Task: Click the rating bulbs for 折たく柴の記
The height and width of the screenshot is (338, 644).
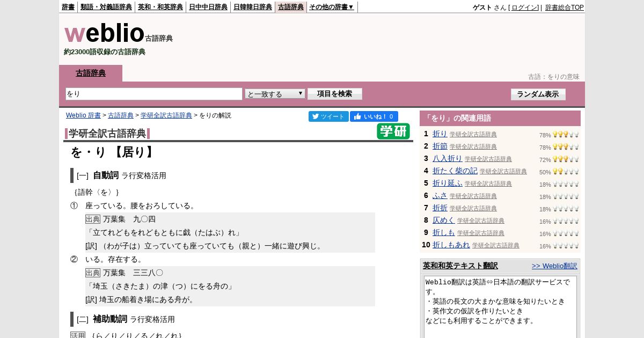Action: (x=566, y=172)
